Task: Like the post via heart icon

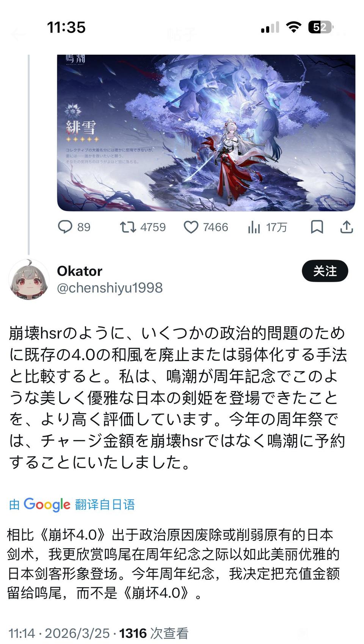Action: coord(191,227)
